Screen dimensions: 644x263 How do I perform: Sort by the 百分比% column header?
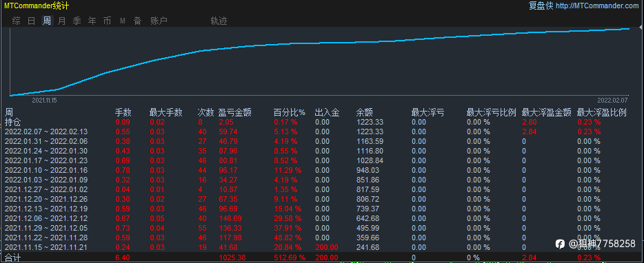coord(290,112)
